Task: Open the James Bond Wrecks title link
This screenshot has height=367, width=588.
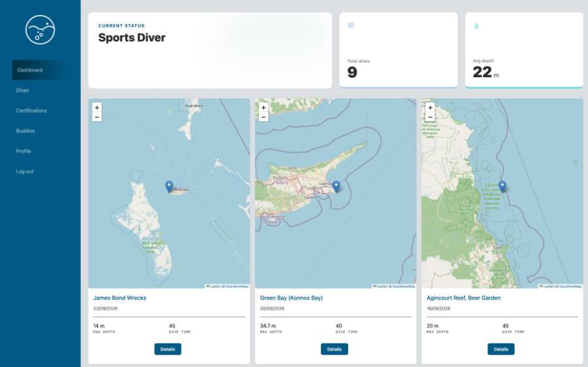Action: tap(120, 298)
